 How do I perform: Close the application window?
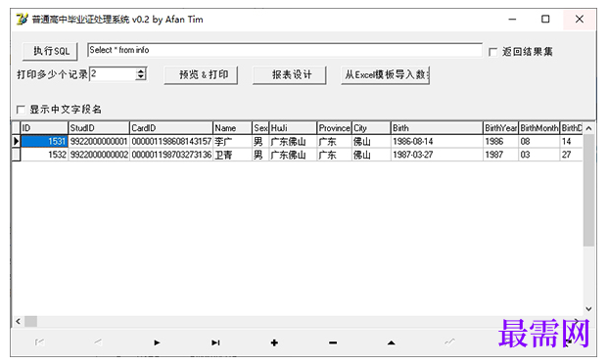tap(580, 19)
